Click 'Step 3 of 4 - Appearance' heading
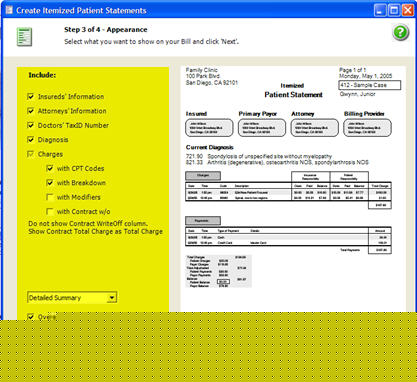Viewport: 417px width, 382px height. click(106, 30)
